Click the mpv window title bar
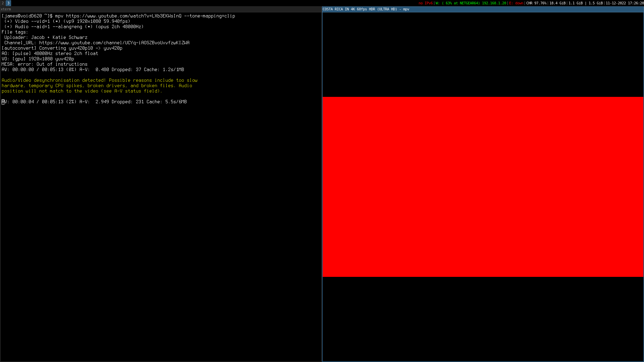Viewport: 644px width, 362px height. click(483, 9)
